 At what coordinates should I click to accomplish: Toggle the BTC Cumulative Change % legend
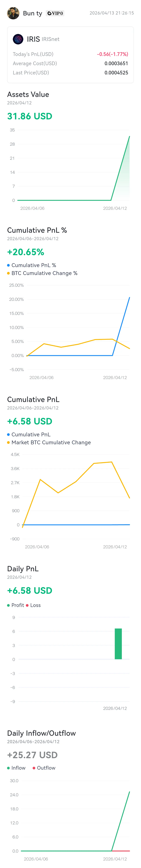[x=42, y=273]
